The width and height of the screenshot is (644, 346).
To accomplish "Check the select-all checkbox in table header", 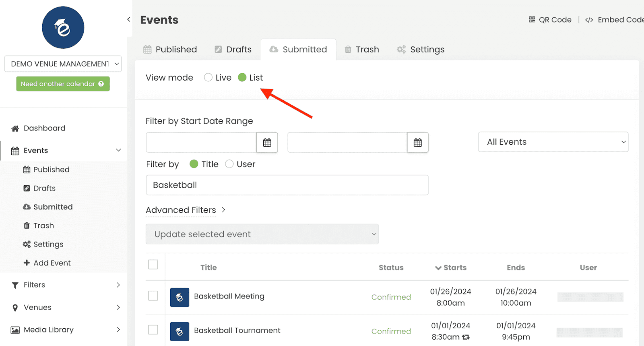I will pyautogui.click(x=153, y=265).
